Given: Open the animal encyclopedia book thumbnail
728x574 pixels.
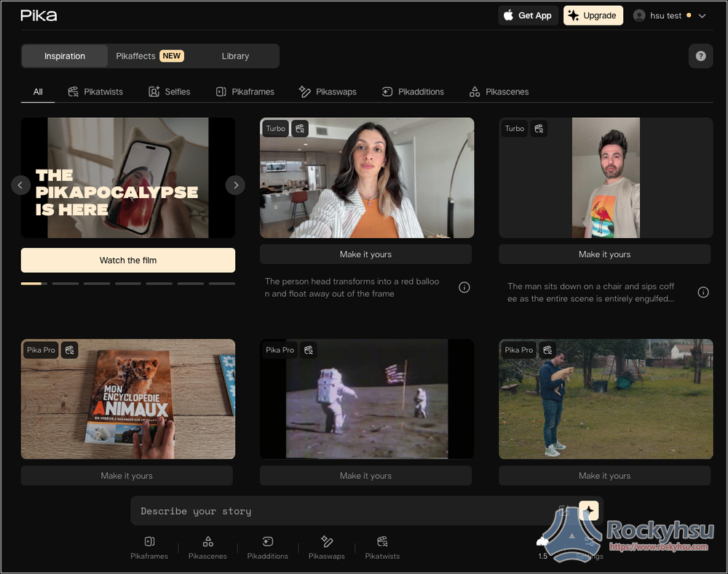Looking at the screenshot, I should 128,399.
